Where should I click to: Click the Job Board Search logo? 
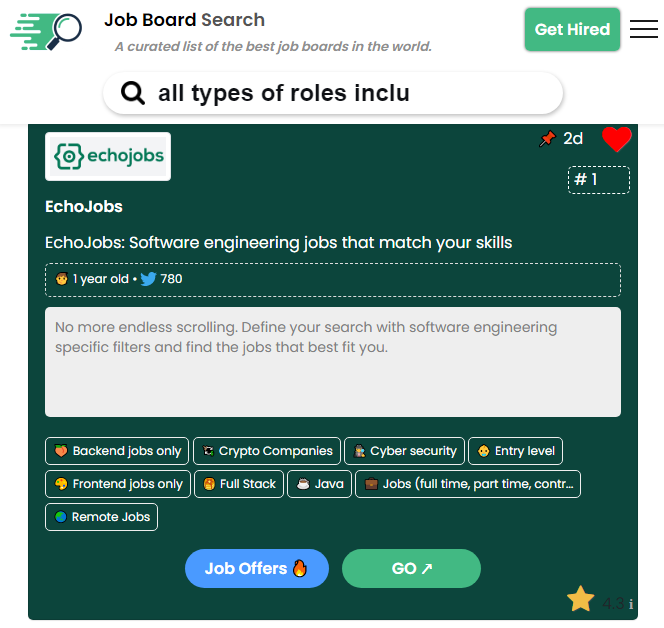46,32
